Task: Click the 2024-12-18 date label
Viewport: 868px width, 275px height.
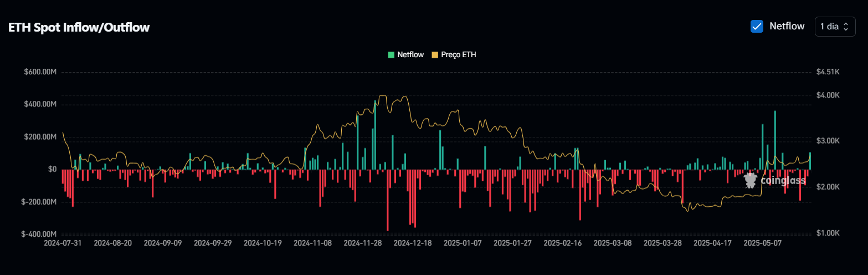Action: tap(412, 243)
